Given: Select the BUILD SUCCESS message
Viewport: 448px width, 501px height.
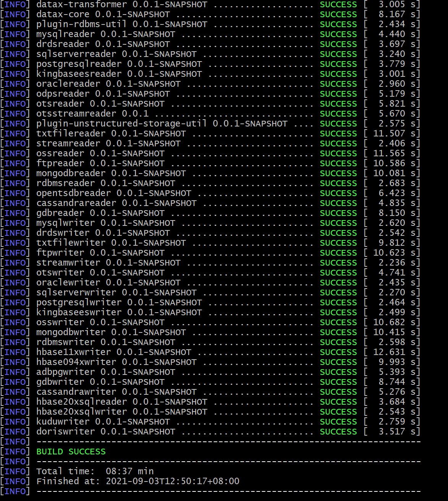Looking at the screenshot, I should (x=71, y=451).
